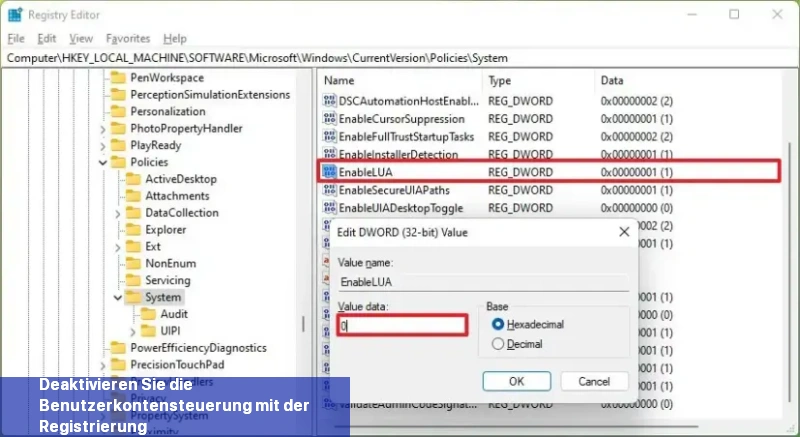The image size is (800, 437).
Task: Select the PowerEfficiencyDiagnostics folder icon
Action: click(118, 348)
